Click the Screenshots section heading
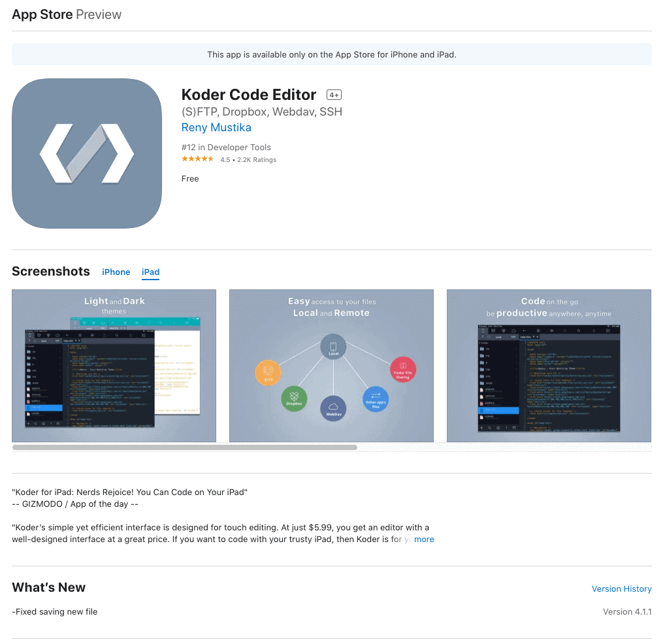The width and height of the screenshot is (665, 644). click(x=51, y=271)
